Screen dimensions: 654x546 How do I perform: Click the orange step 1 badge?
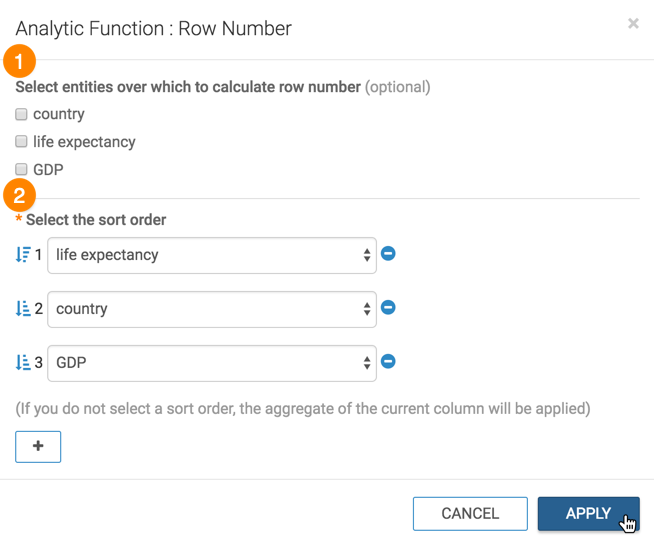click(x=20, y=61)
